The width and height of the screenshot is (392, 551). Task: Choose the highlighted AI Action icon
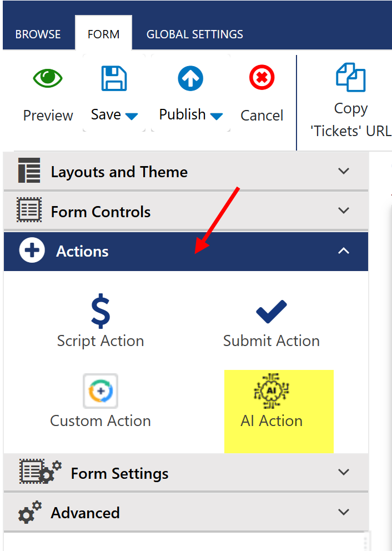(272, 391)
